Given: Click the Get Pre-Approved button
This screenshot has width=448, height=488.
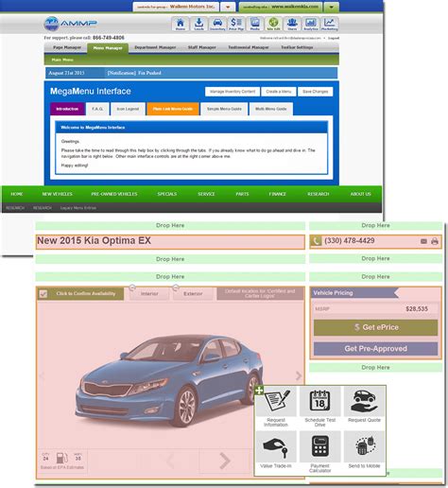Looking at the screenshot, I should pos(375,349).
